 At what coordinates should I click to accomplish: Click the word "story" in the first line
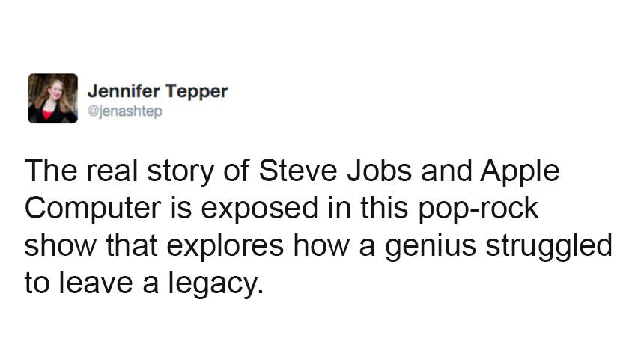coord(187,172)
